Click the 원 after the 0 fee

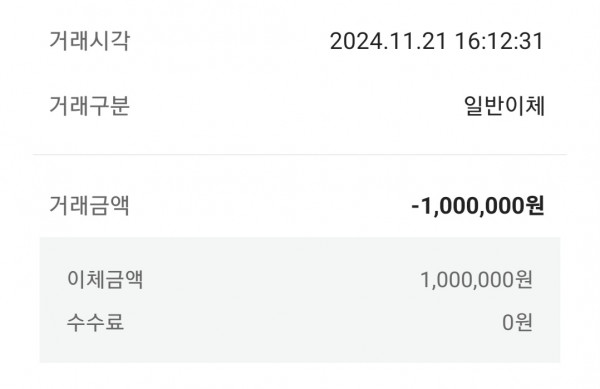523,322
